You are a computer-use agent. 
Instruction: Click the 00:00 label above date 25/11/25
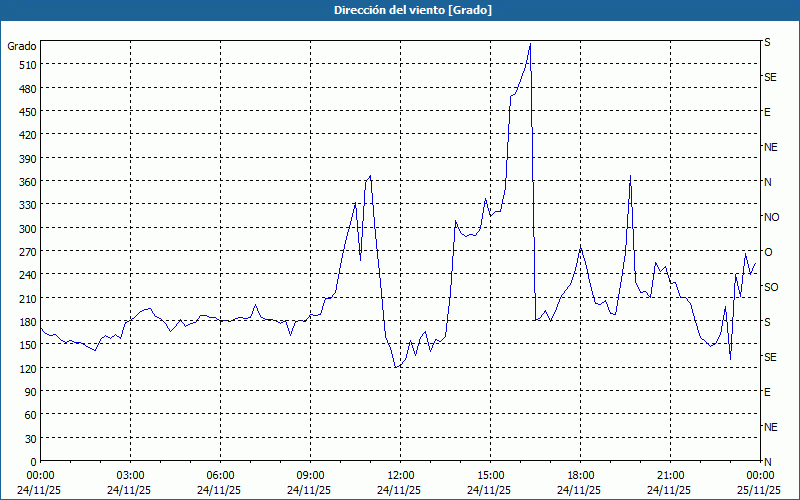pos(760,476)
